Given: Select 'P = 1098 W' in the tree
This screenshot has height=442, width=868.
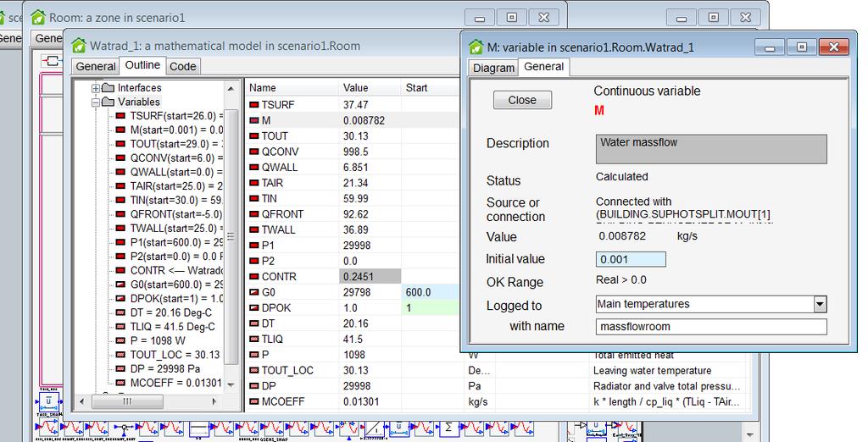Looking at the screenshot, I should (157, 340).
